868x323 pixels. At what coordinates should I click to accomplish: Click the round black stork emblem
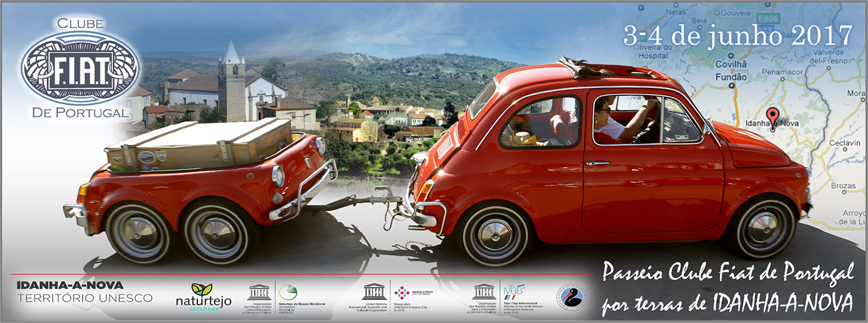(x=571, y=298)
